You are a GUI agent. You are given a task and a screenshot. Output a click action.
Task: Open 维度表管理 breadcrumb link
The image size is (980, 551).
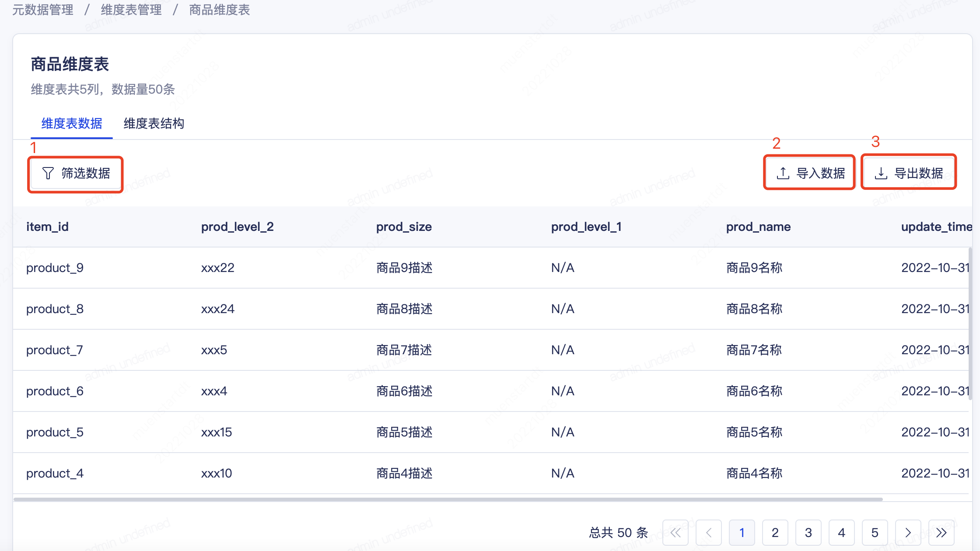tap(131, 10)
